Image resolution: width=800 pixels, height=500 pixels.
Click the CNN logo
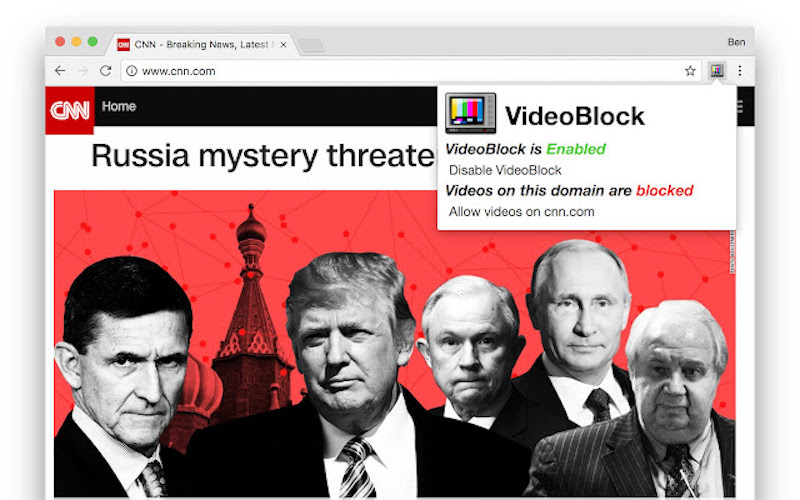[x=70, y=110]
